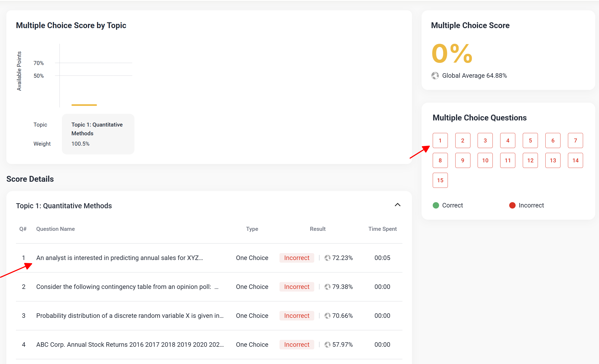Jump to question 10 in the grid
599x364 pixels.
pyautogui.click(x=485, y=161)
